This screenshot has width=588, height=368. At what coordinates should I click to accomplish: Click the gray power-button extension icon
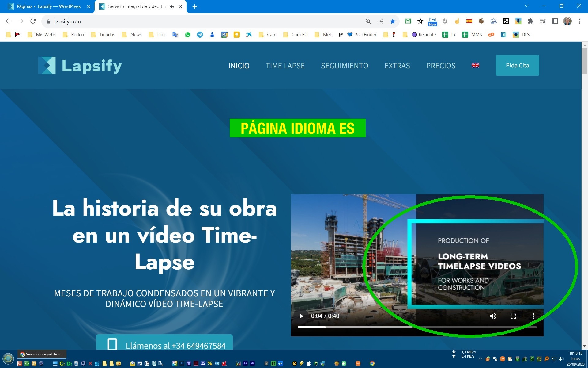click(445, 21)
